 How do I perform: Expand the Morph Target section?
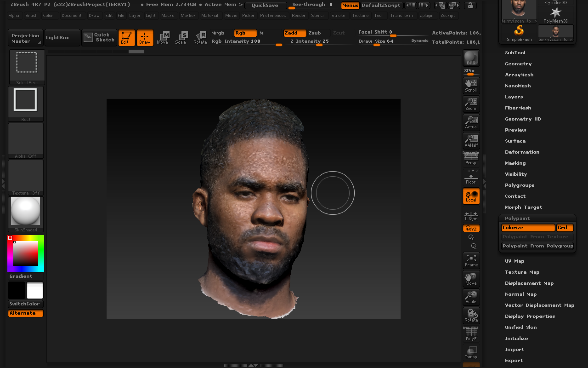[x=524, y=207]
